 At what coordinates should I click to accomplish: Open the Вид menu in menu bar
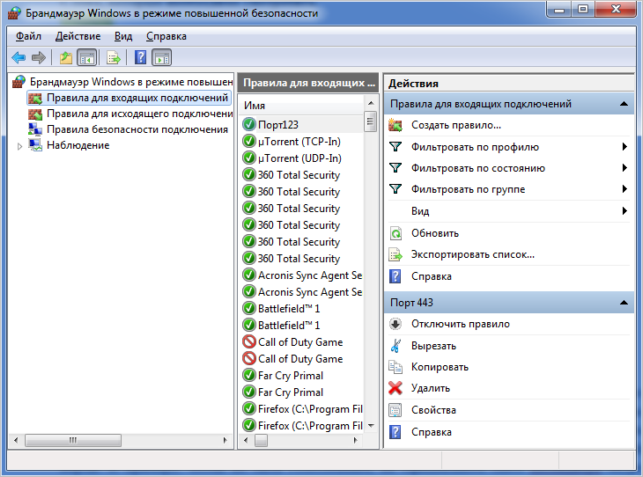[x=123, y=37]
